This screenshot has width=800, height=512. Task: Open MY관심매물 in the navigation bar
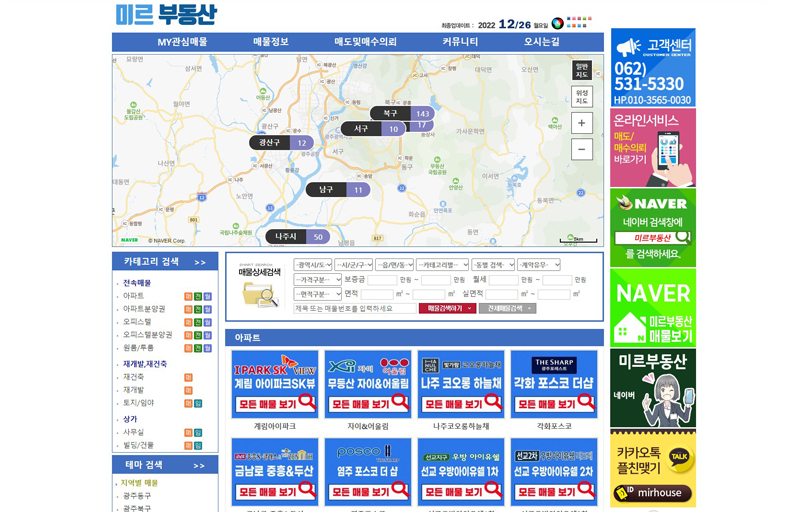[183, 42]
